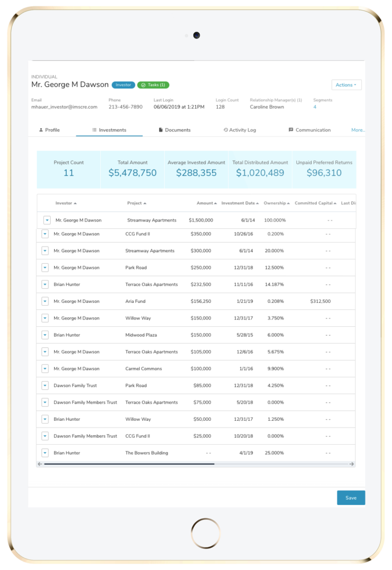This screenshot has height=570, width=392.
Task: Expand the Aria Fund investment row
Action: pyautogui.click(x=45, y=302)
